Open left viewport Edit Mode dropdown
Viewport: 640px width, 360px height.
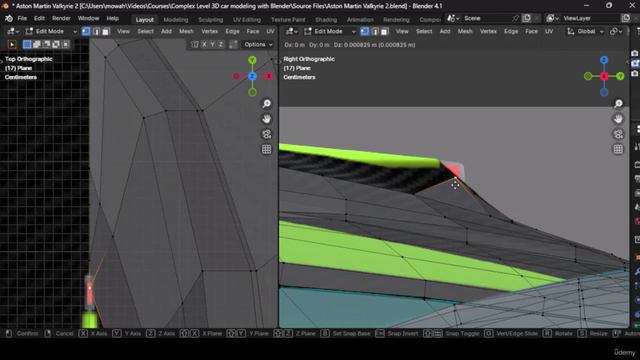point(51,31)
